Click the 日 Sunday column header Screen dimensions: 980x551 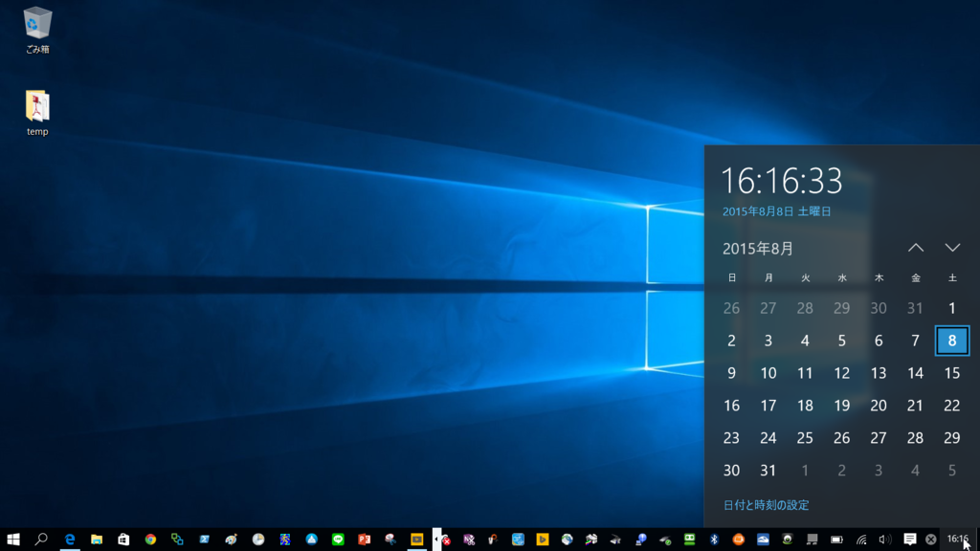tap(731, 278)
